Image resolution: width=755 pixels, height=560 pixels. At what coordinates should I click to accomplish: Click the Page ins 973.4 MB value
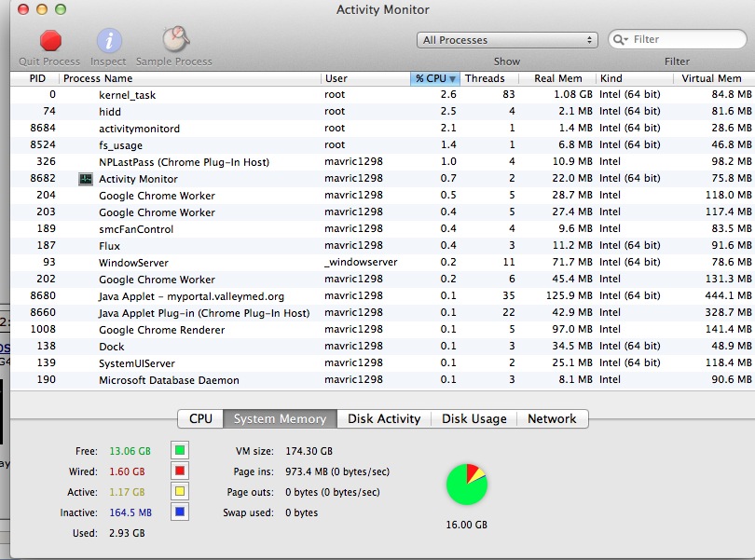(337, 471)
